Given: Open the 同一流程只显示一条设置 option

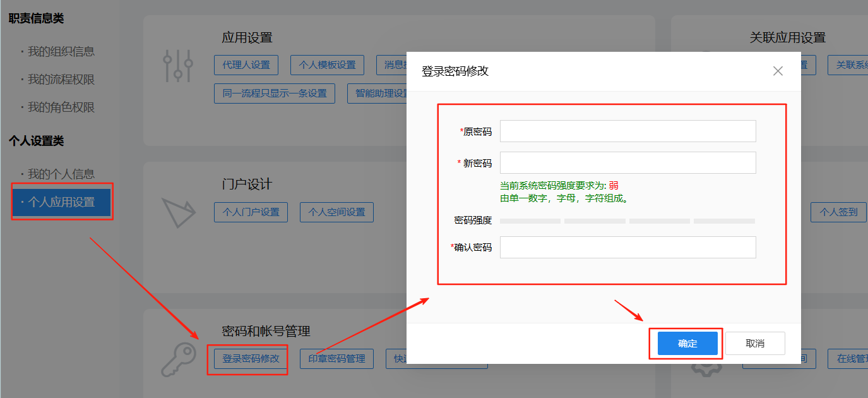Looking at the screenshot, I should [x=275, y=93].
